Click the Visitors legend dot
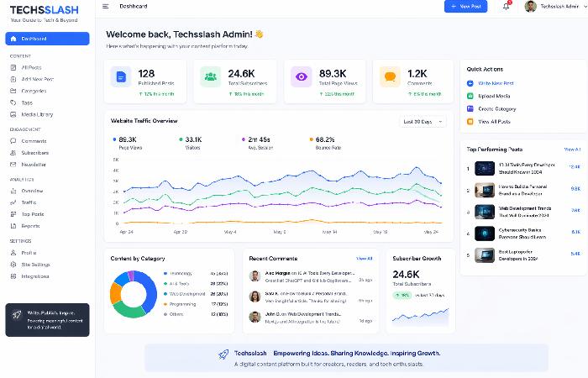The width and height of the screenshot is (588, 378). [x=181, y=139]
